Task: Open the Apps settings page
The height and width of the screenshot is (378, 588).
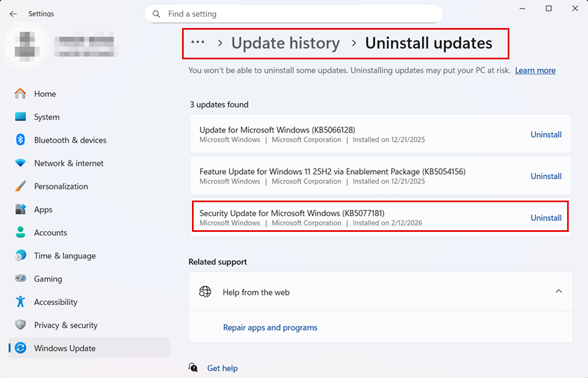Action: pos(43,209)
